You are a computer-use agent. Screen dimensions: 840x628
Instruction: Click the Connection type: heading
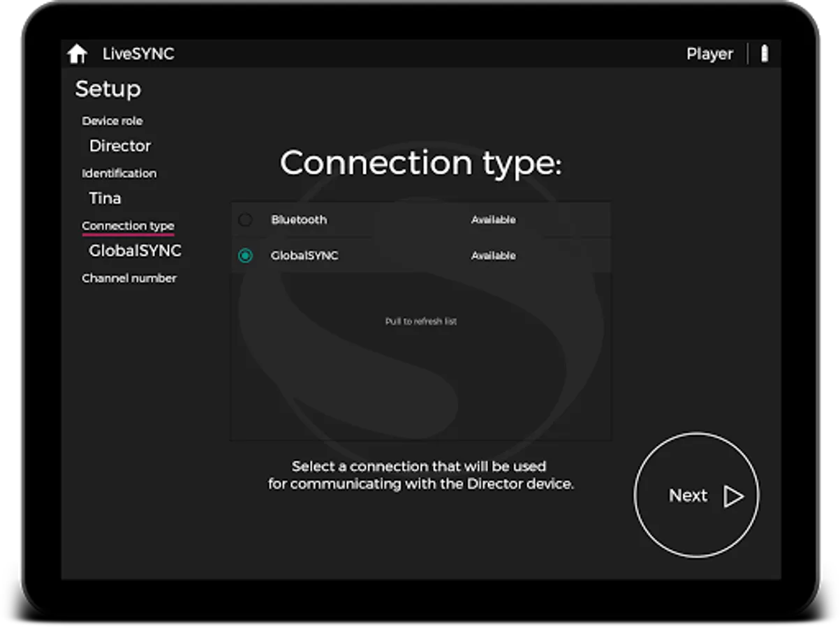421,163
